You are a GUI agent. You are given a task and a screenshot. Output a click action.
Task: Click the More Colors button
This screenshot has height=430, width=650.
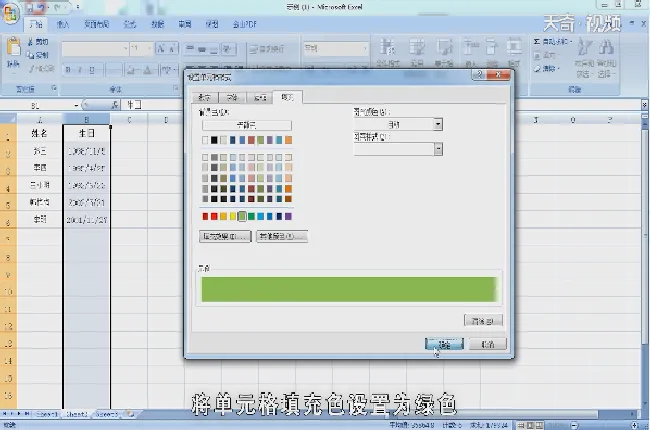coord(282,236)
